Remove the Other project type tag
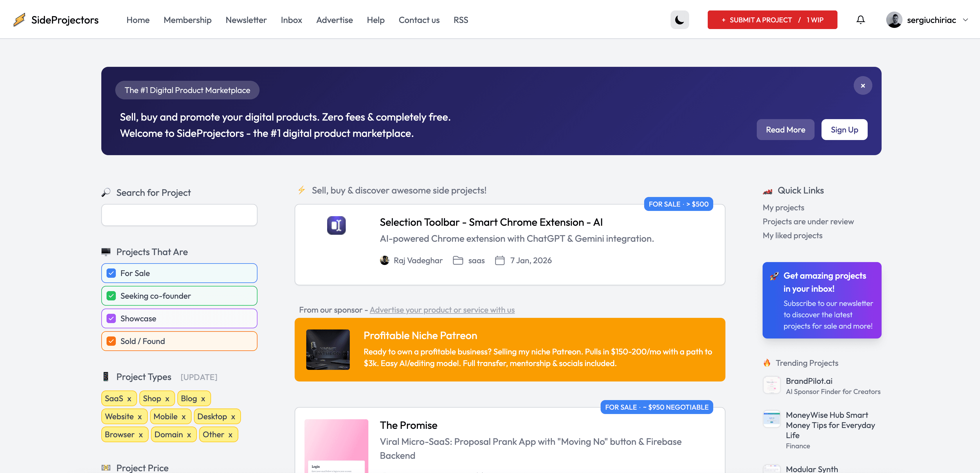Viewport: 980px width, 473px height. (230, 435)
